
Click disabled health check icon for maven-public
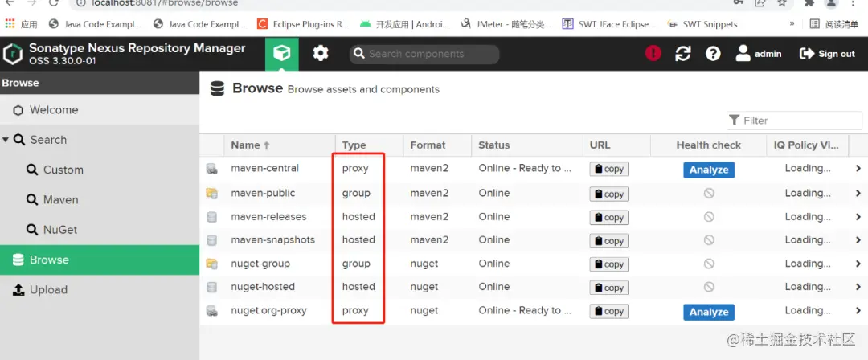coord(709,194)
